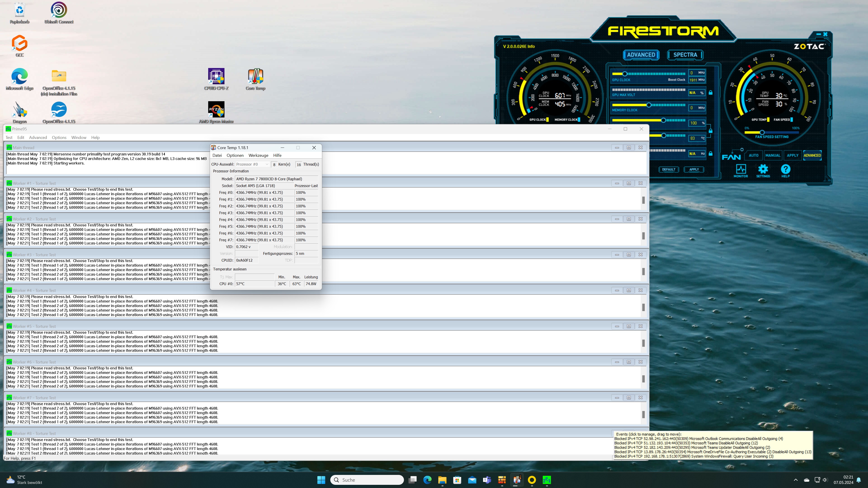Open the notification bell in the taskbar
868x488 pixels.
pos(859,480)
